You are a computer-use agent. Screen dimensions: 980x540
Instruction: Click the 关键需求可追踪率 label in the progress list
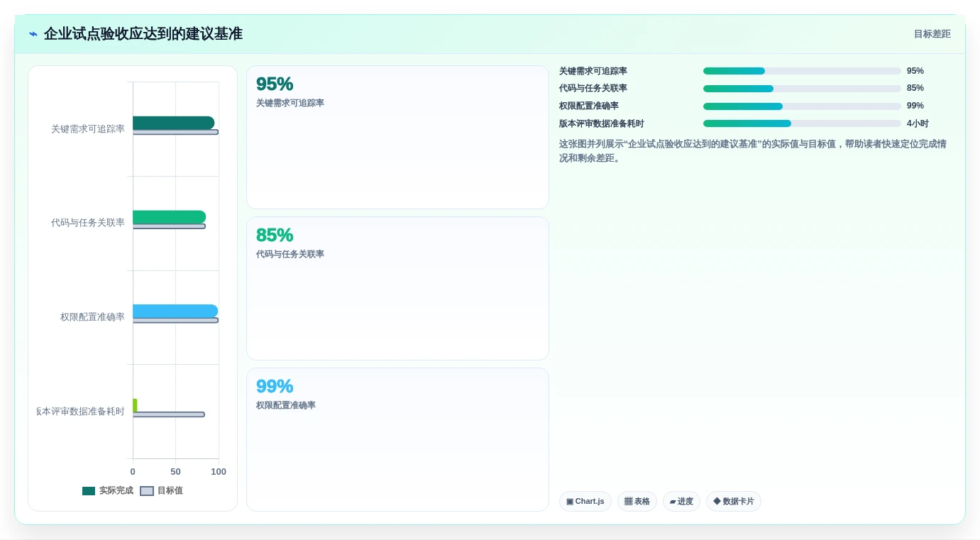[x=593, y=71]
